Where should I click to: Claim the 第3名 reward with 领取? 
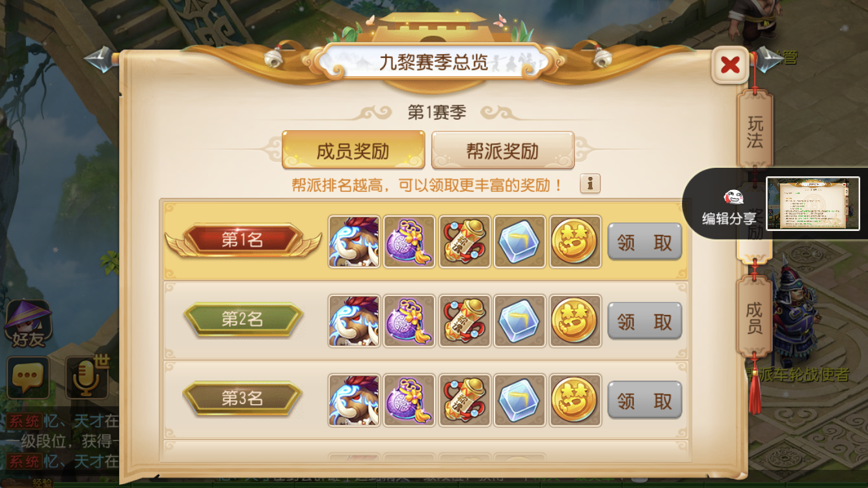pos(645,400)
